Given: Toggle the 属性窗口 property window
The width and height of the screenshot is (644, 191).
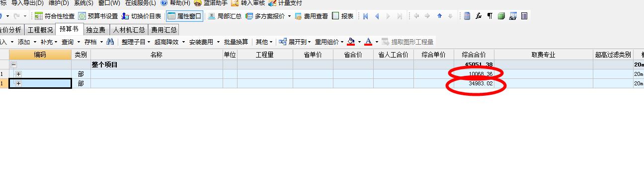Looking at the screenshot, I should (184, 16).
